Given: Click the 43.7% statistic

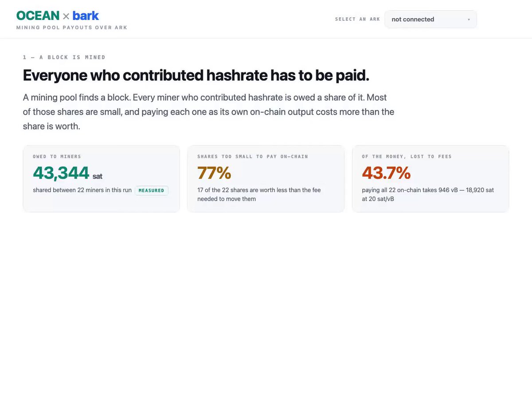Looking at the screenshot, I should pyautogui.click(x=386, y=173).
